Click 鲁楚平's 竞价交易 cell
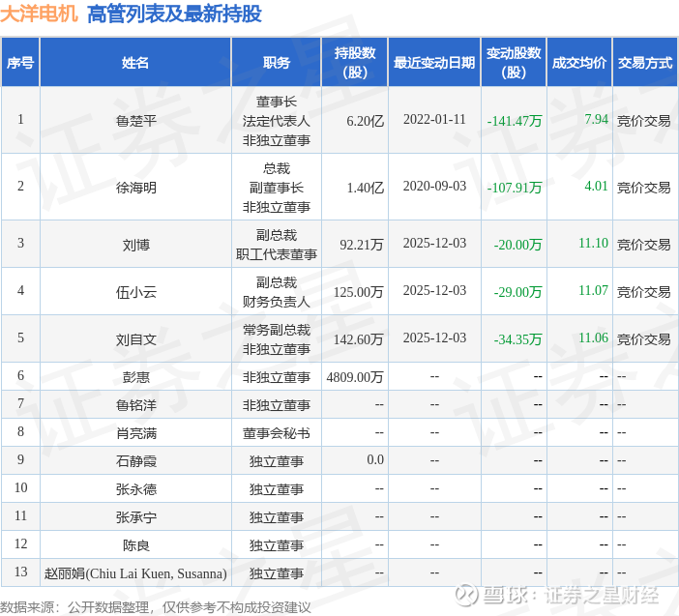The image size is (679, 616). pos(644,121)
